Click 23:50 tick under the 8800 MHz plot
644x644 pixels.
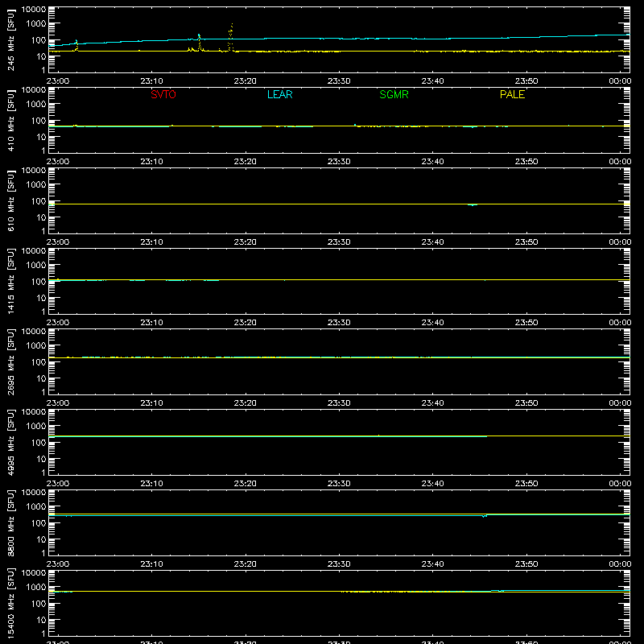526,564
